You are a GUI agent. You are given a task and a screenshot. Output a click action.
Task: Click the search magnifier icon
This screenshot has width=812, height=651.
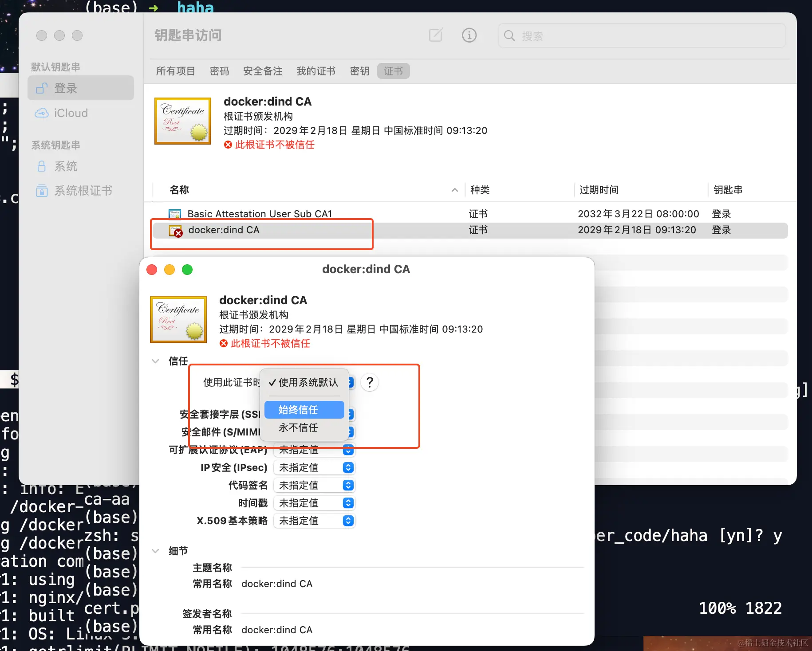(x=509, y=36)
